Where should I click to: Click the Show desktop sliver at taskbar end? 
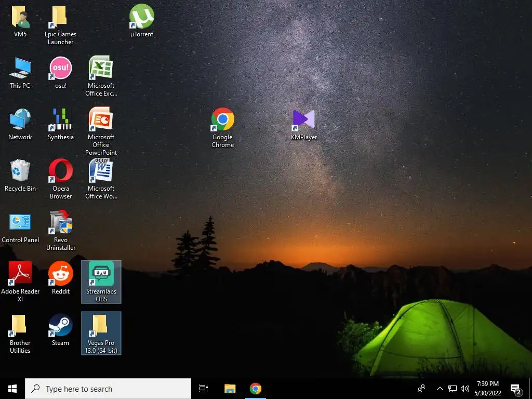pos(530,389)
